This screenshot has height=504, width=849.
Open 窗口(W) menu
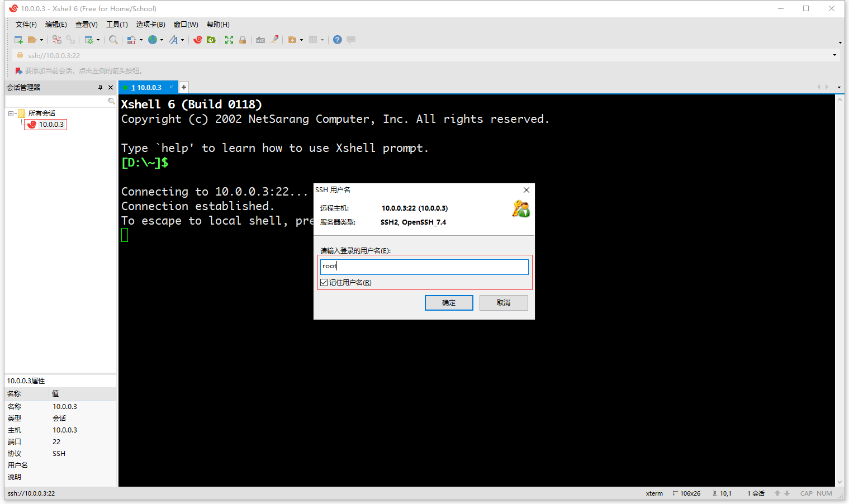tap(186, 25)
